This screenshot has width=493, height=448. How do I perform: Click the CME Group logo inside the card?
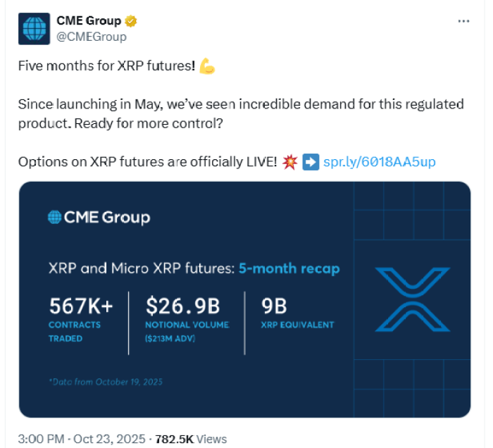(99, 218)
